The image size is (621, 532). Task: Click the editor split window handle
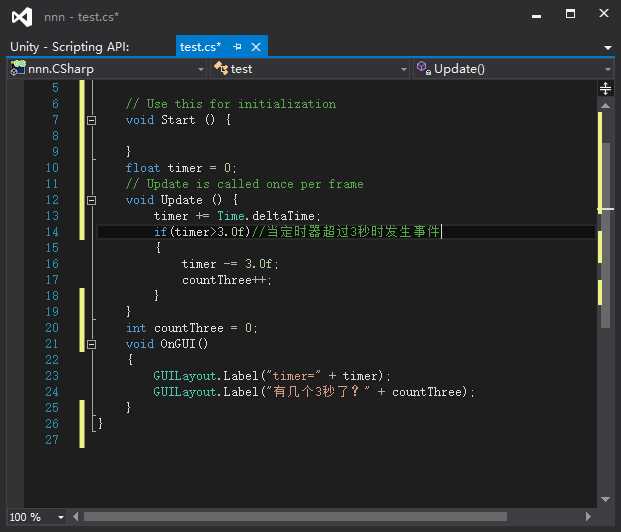(605, 88)
